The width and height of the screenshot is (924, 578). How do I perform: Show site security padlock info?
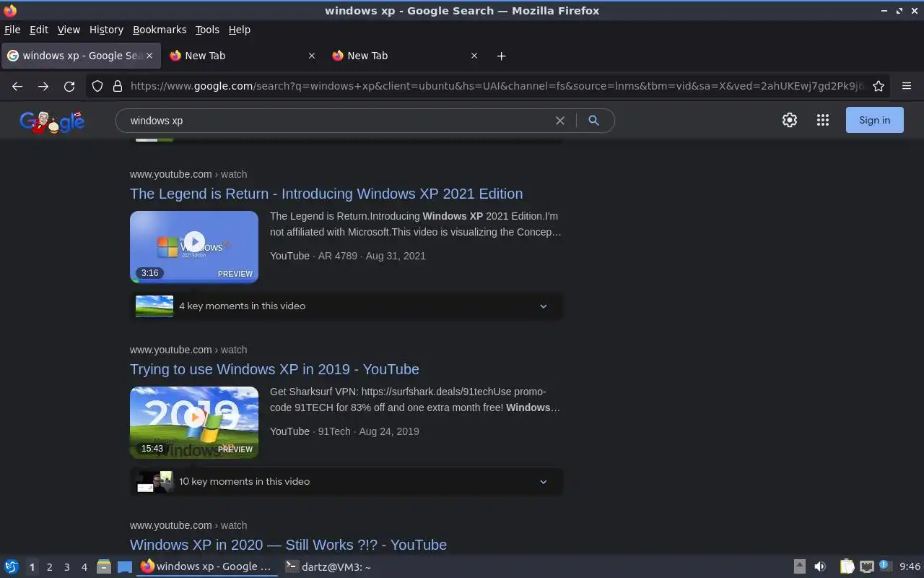point(118,86)
